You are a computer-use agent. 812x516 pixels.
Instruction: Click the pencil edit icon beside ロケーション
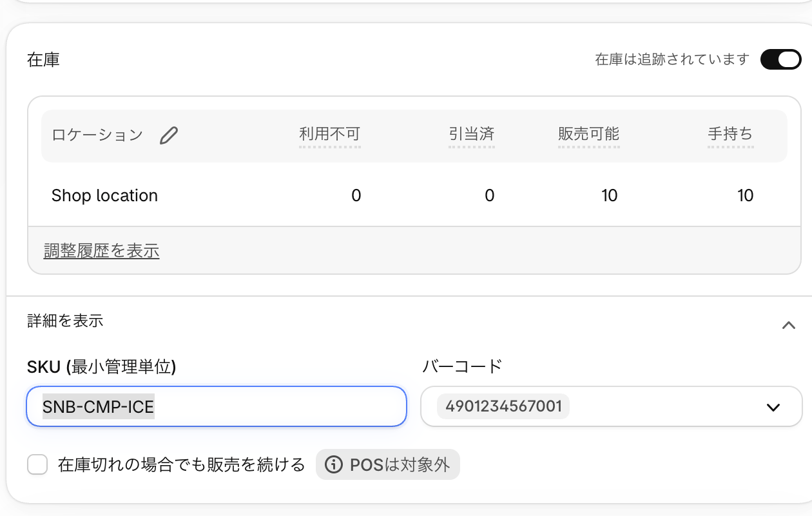tap(169, 135)
